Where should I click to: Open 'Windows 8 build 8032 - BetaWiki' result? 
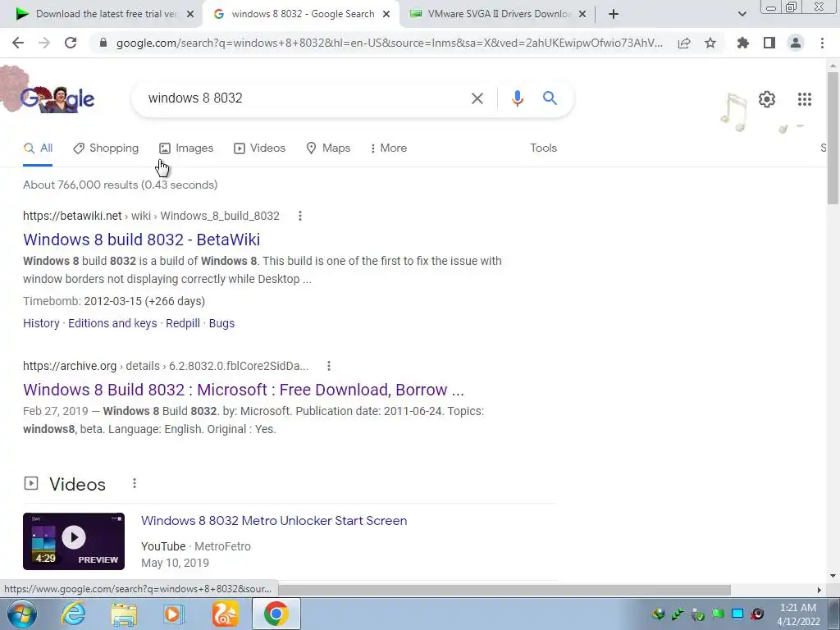point(141,240)
